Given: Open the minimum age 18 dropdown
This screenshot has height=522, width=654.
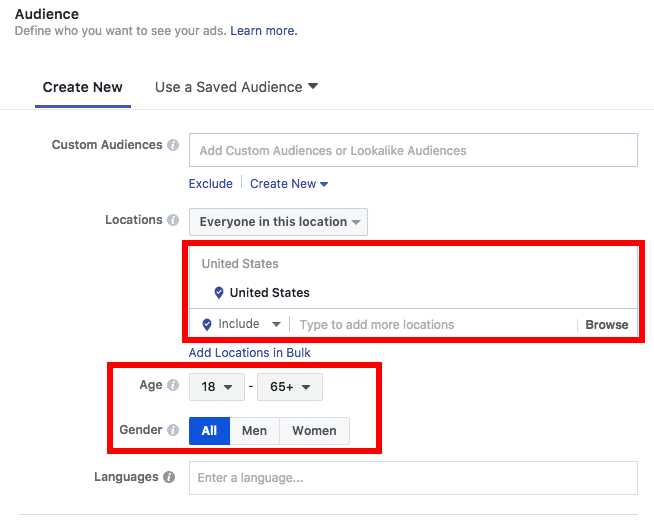Looking at the screenshot, I should (x=216, y=387).
